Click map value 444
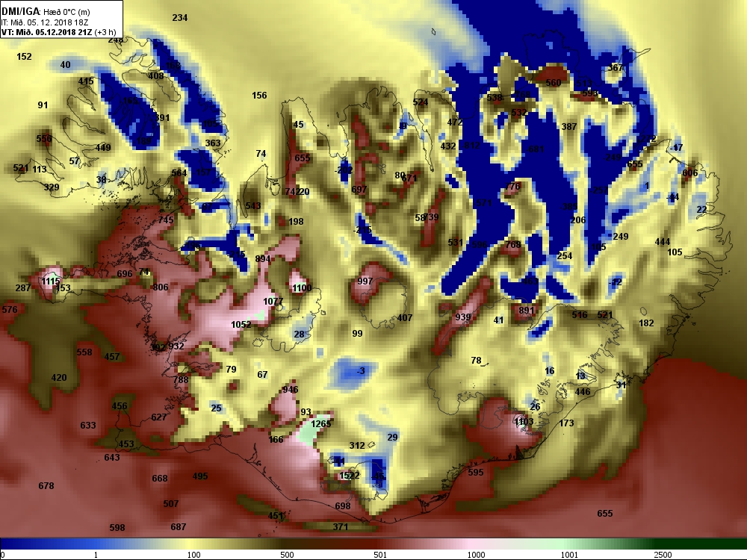The height and width of the screenshot is (560, 747). tap(662, 242)
